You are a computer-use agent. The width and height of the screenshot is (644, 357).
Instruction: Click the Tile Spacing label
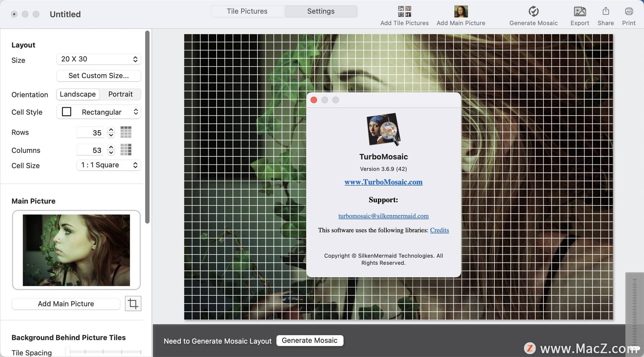click(32, 353)
